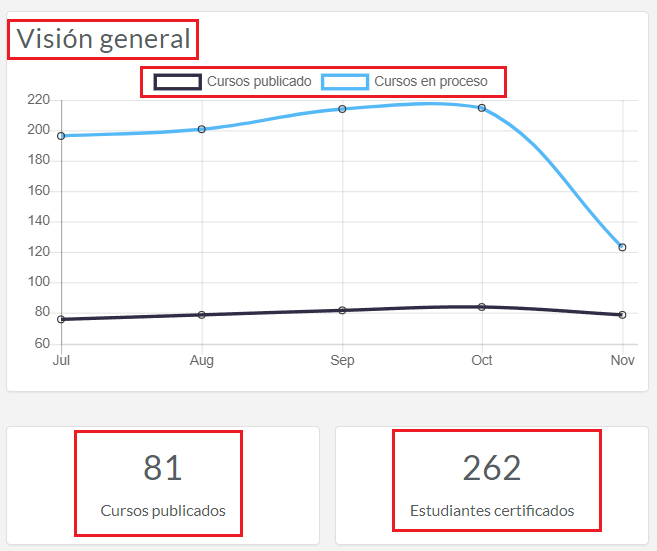Click the Jul point on light blue line

click(x=61, y=136)
